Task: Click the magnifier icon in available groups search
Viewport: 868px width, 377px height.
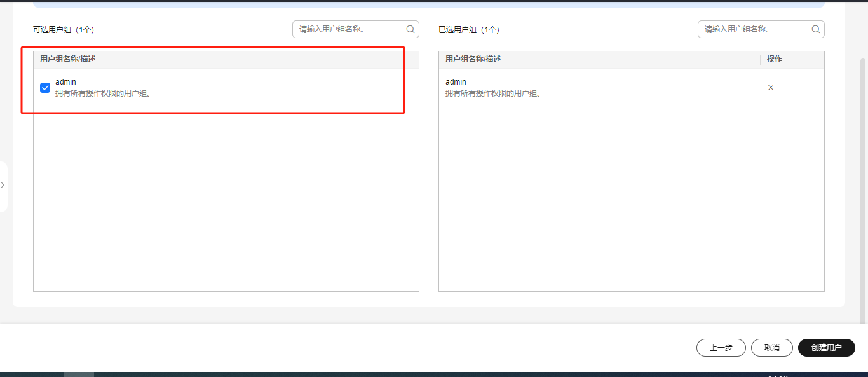Action: [410, 29]
